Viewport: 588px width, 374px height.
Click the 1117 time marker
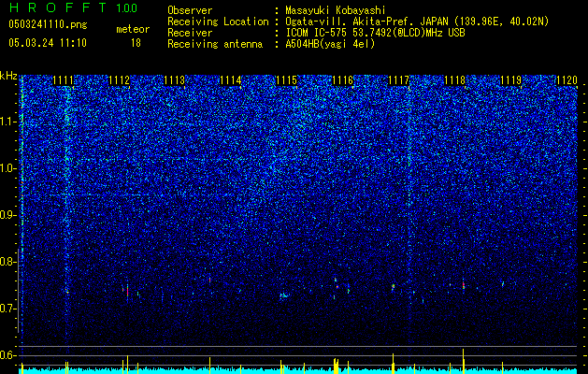click(x=398, y=80)
